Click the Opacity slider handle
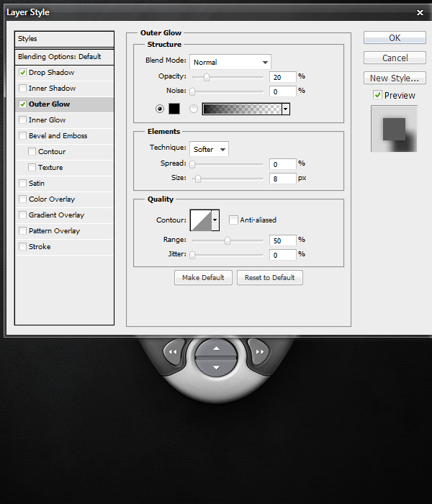 point(207,77)
